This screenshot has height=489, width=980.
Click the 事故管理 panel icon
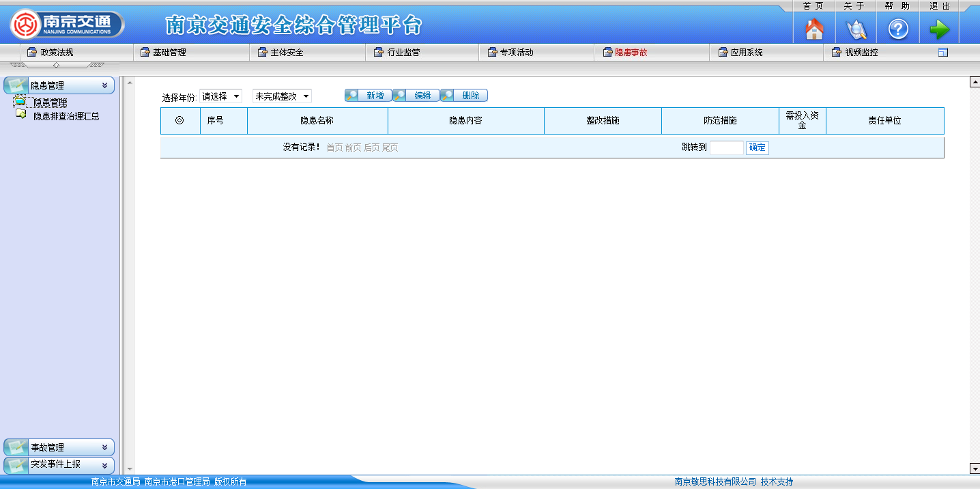[16, 447]
